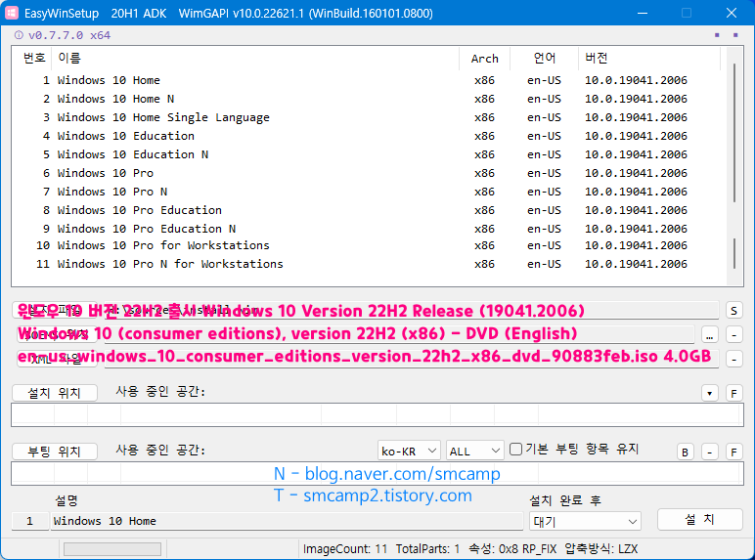Click the version text v0.7.7.0 x64

[x=69, y=35]
